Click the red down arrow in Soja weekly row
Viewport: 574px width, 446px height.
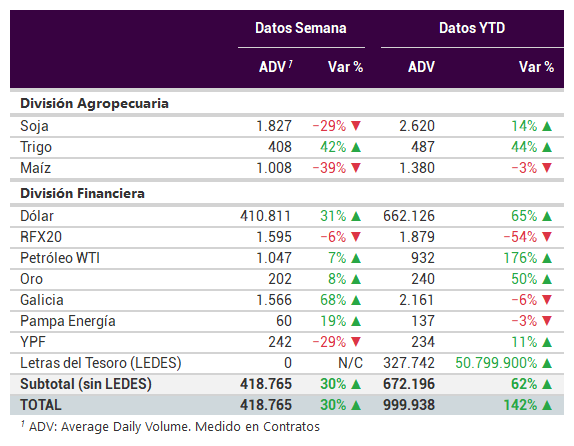pos(356,126)
